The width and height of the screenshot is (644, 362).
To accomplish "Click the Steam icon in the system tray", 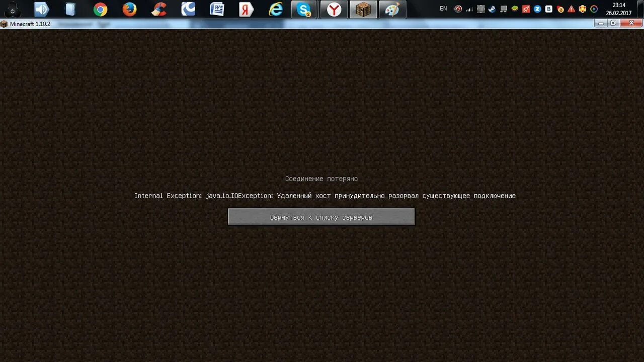I will (x=492, y=9).
